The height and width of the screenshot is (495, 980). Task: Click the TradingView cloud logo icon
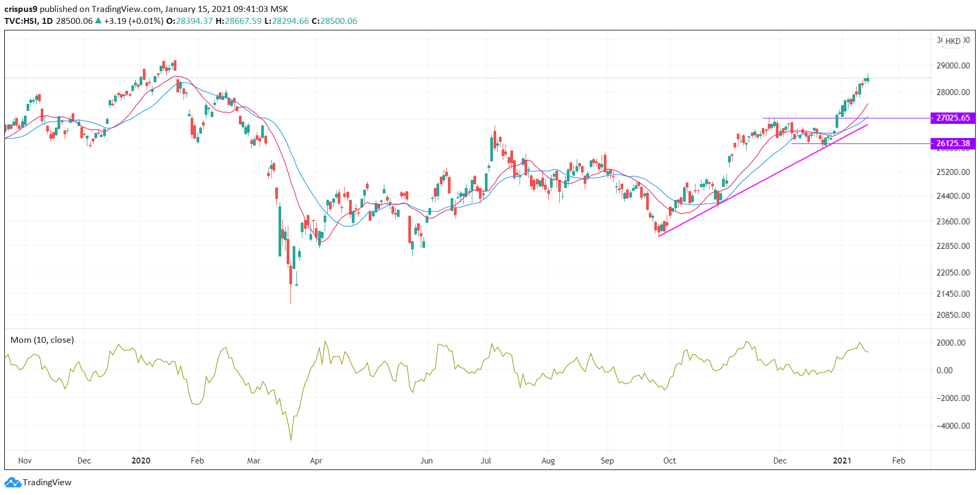pyautogui.click(x=12, y=483)
